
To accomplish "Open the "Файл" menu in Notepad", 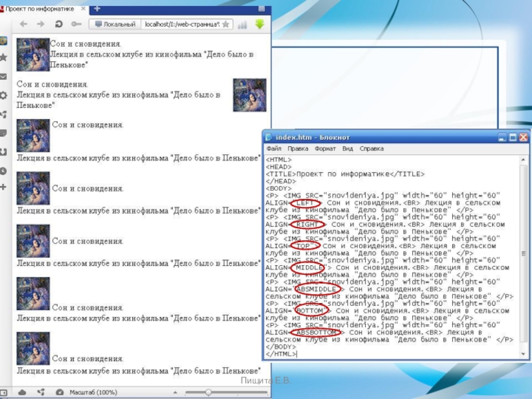I will [273, 149].
